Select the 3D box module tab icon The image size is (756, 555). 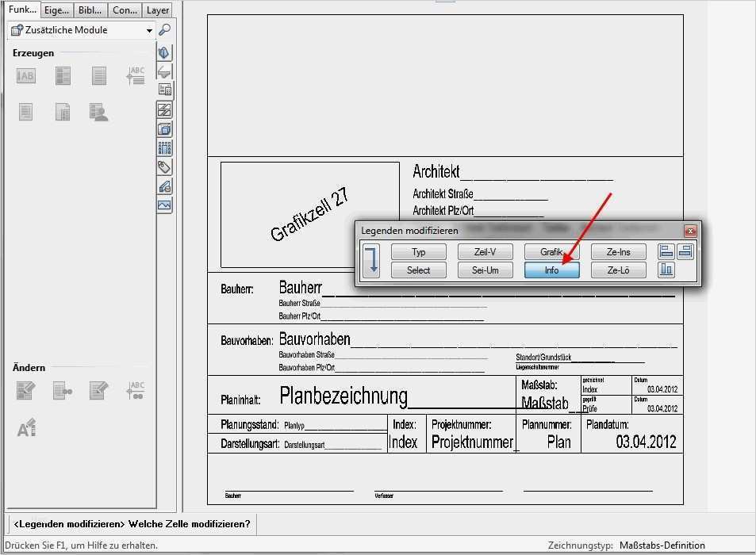click(164, 129)
